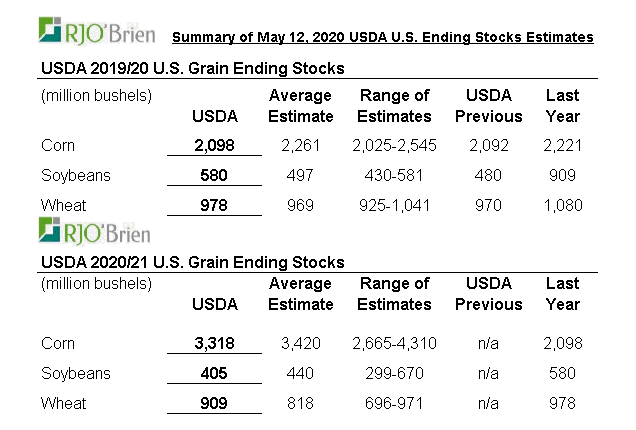Select the 2019/20 wheat USDA value 978
636x430 pixels.
(x=215, y=205)
